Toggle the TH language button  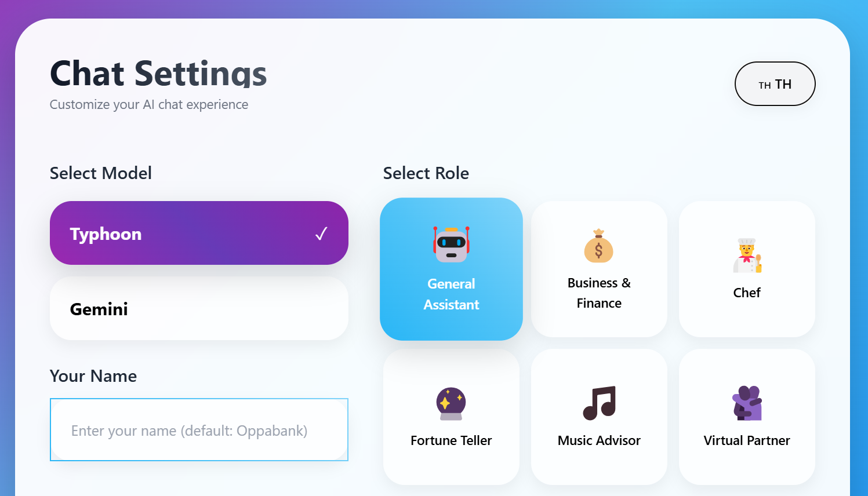pyautogui.click(x=775, y=84)
